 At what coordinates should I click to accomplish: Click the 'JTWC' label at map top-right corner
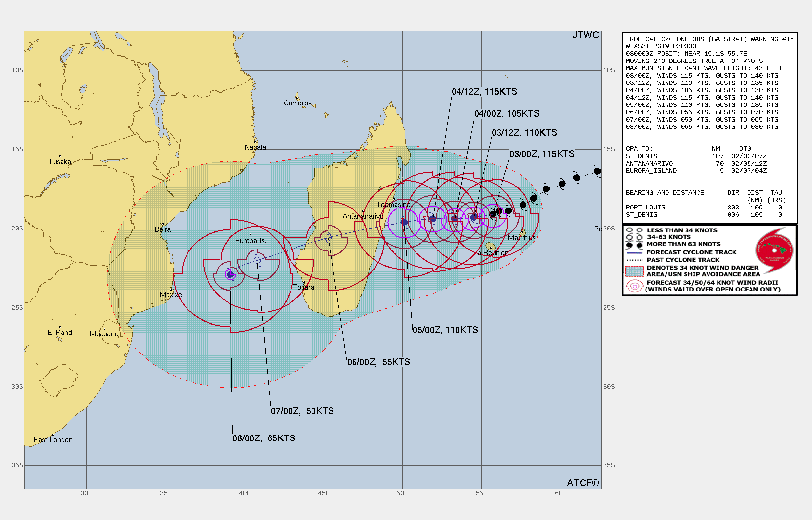point(585,35)
